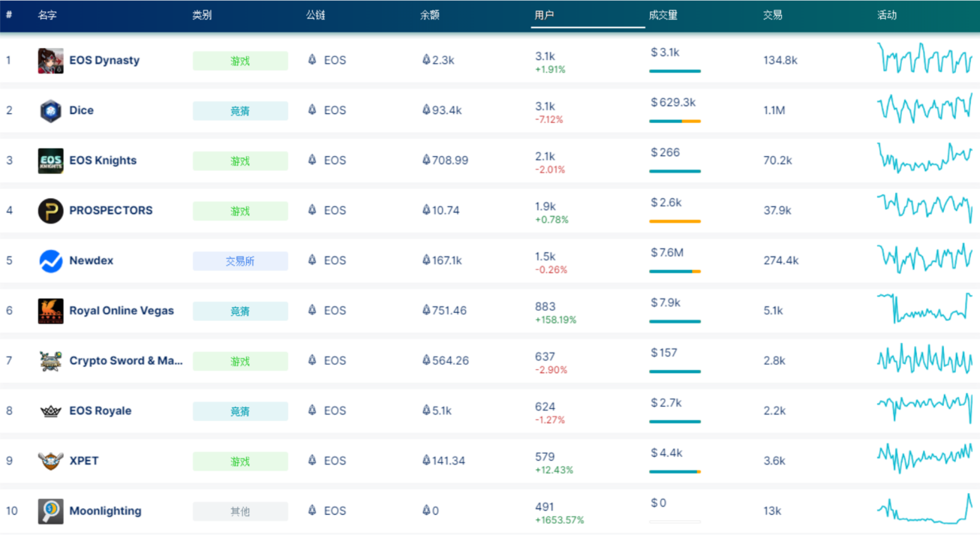Click orange volume bar for PROSPECTORS

(675, 221)
